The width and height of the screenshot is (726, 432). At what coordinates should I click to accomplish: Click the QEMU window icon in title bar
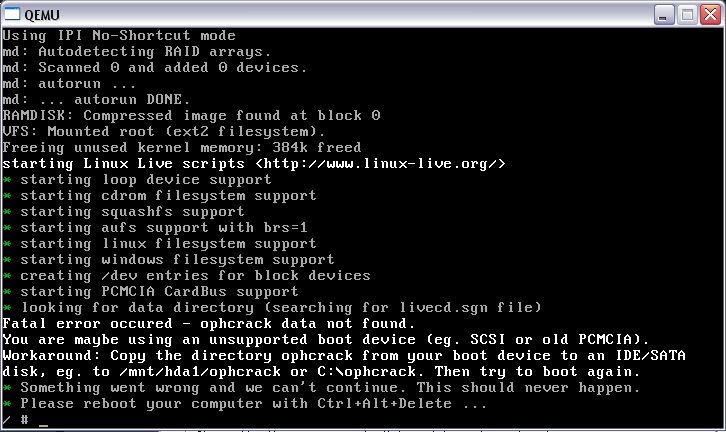click(12, 14)
